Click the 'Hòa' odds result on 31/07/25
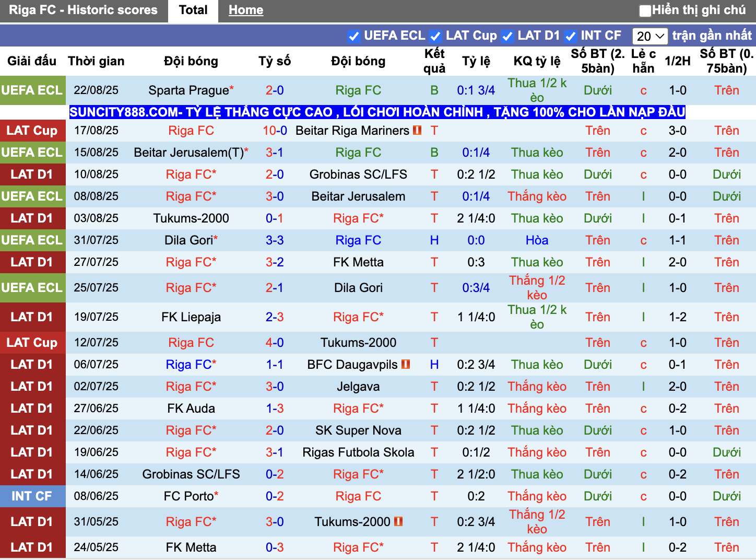756x560 pixels. [x=537, y=240]
